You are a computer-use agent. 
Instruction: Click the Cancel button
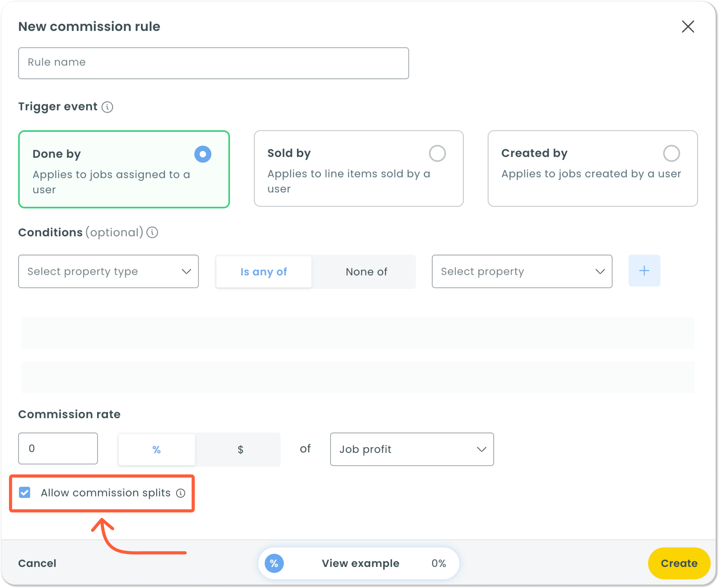(37, 563)
